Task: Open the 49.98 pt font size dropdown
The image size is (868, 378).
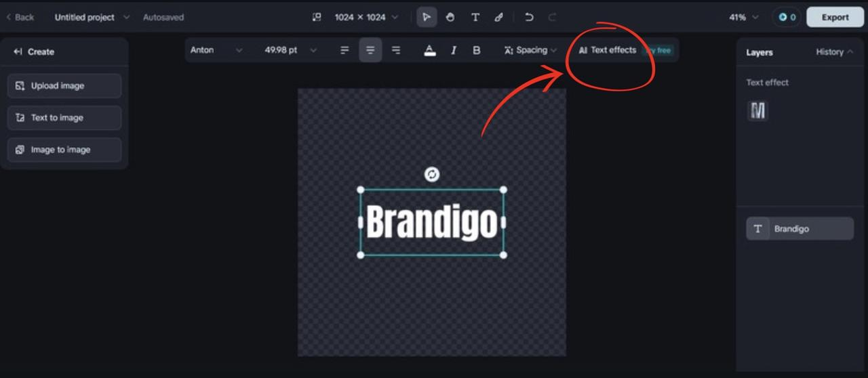Action: coord(290,50)
